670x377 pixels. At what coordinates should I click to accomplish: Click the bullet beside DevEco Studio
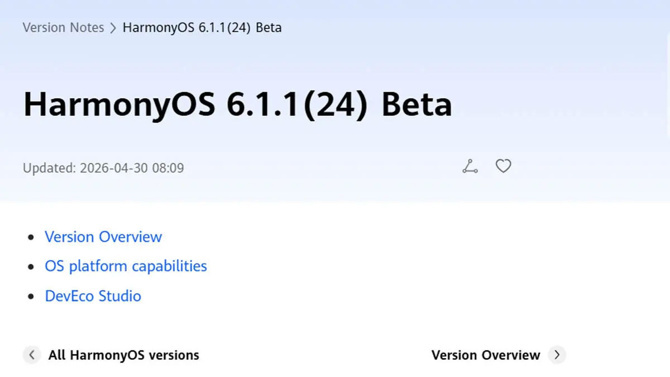pyautogui.click(x=31, y=296)
